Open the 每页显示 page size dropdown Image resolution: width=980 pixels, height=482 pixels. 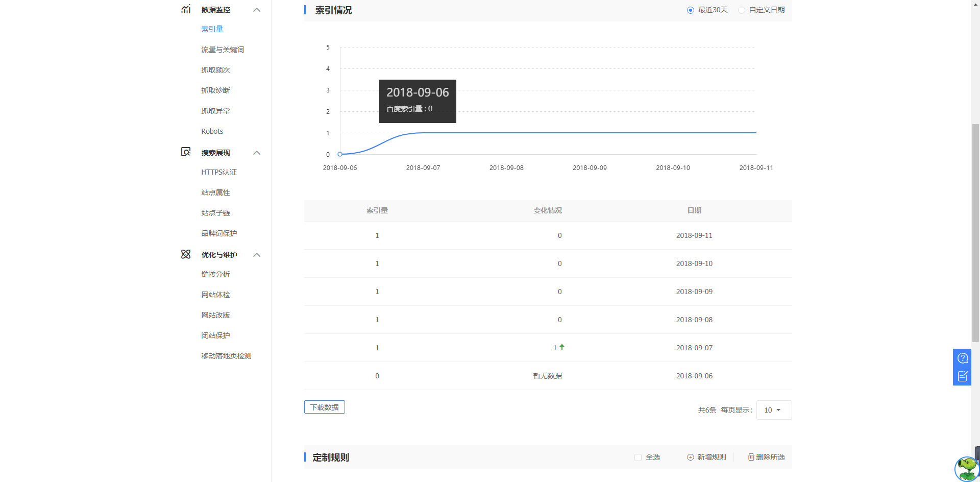point(774,409)
